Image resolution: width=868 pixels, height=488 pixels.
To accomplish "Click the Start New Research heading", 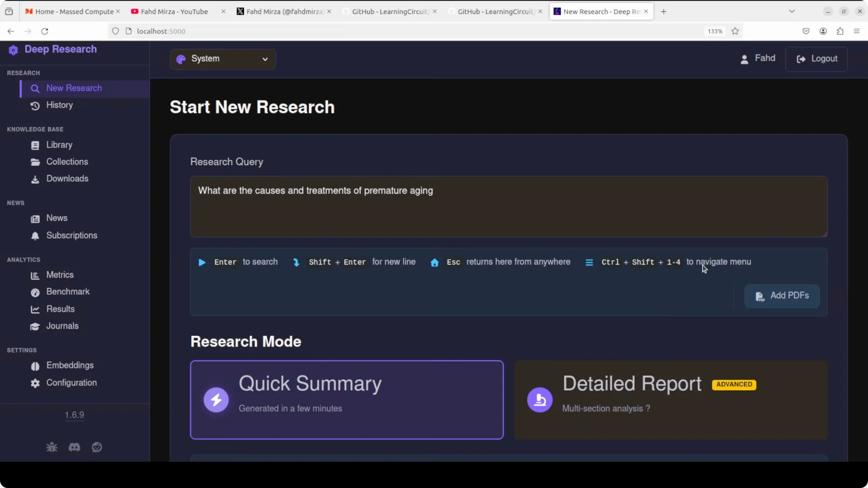I will tap(252, 108).
